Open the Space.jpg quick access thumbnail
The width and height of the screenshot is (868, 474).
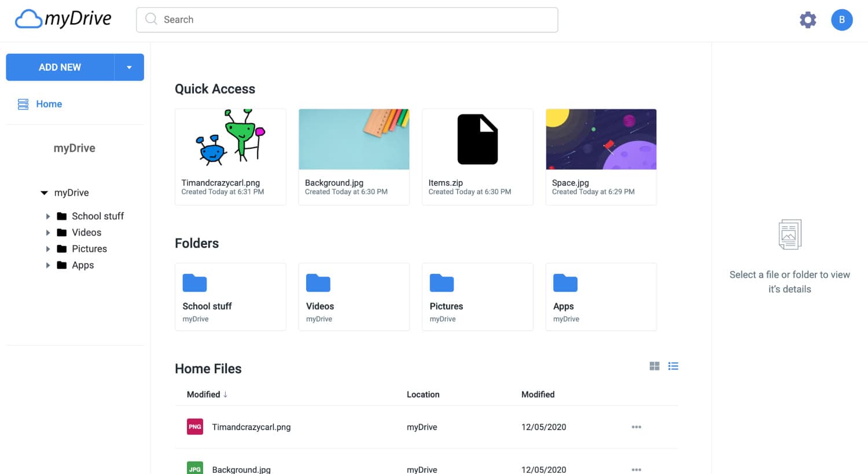tap(601, 139)
